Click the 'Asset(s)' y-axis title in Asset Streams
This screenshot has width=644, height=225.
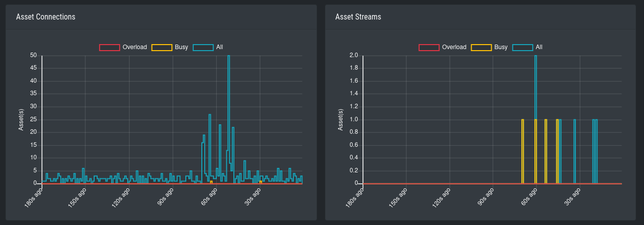point(341,119)
